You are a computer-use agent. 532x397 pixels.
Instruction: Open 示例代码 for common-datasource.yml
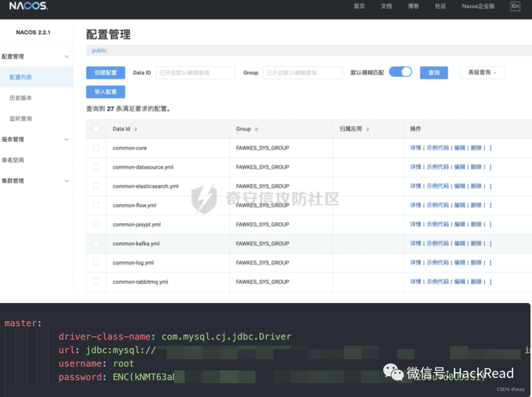point(437,167)
